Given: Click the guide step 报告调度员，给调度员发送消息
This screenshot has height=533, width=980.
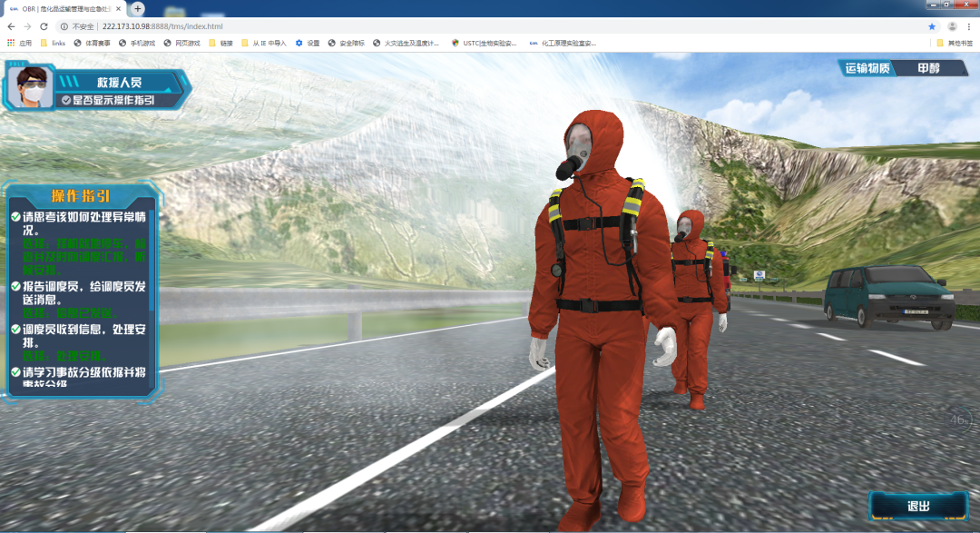Looking at the screenshot, I should click(x=84, y=293).
